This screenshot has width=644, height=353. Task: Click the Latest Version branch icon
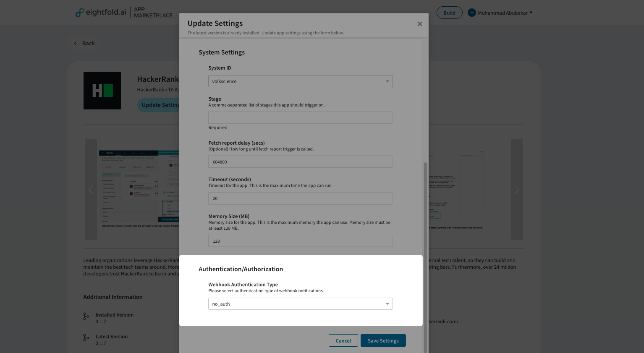[86, 337]
